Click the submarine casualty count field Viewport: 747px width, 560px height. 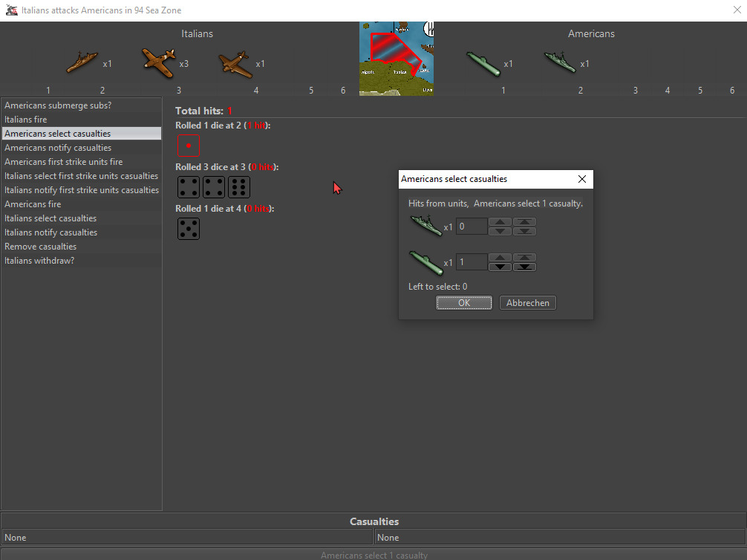(472, 262)
